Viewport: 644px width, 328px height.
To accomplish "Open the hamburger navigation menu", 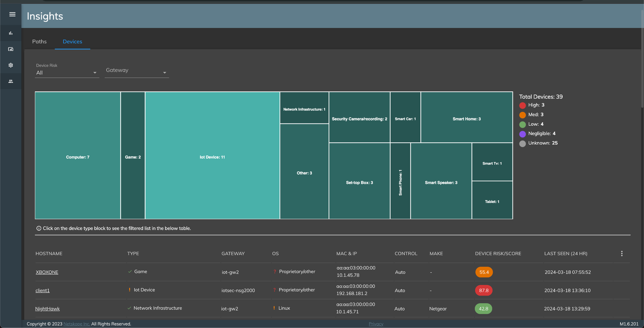I will [x=12, y=14].
